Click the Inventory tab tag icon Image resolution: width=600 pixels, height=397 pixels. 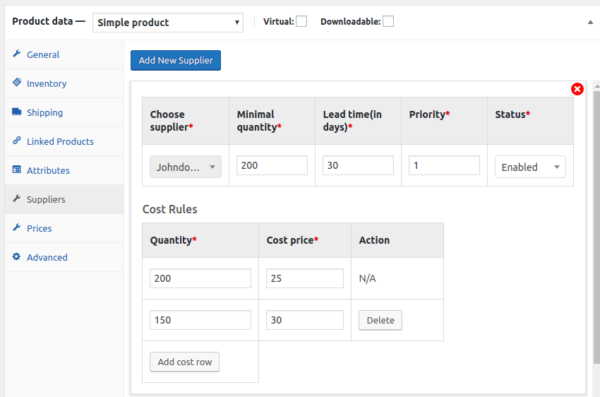click(16, 82)
